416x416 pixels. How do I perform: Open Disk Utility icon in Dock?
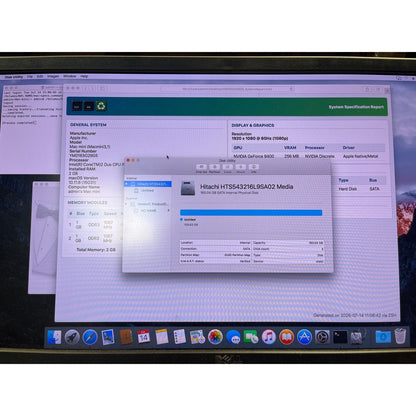click(357, 337)
